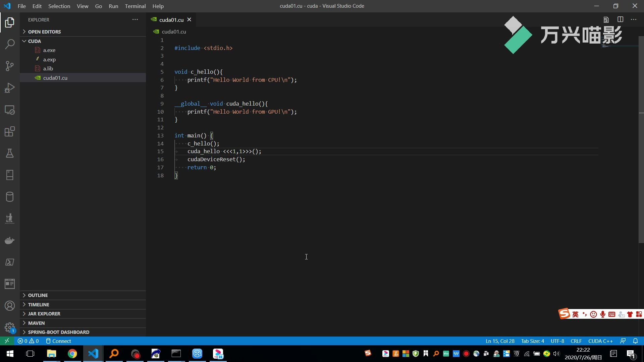Open the Go menu
The height and width of the screenshot is (362, 644).
(98, 6)
